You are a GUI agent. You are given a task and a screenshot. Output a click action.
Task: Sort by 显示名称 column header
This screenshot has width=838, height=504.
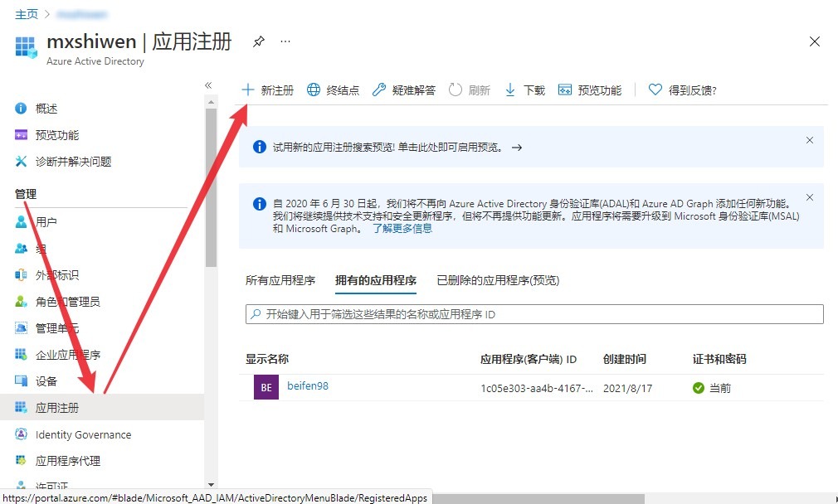coord(267,359)
